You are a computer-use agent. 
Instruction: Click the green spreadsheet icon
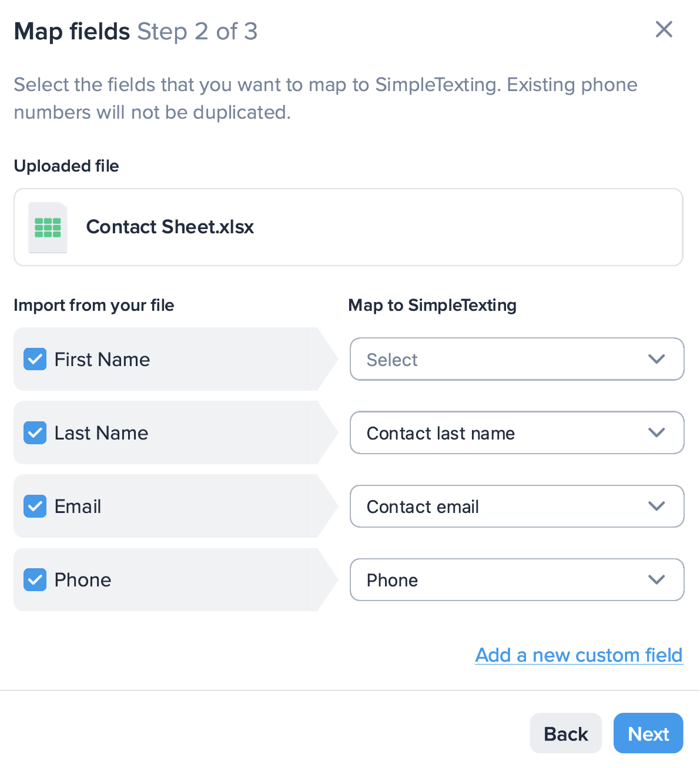(x=48, y=227)
